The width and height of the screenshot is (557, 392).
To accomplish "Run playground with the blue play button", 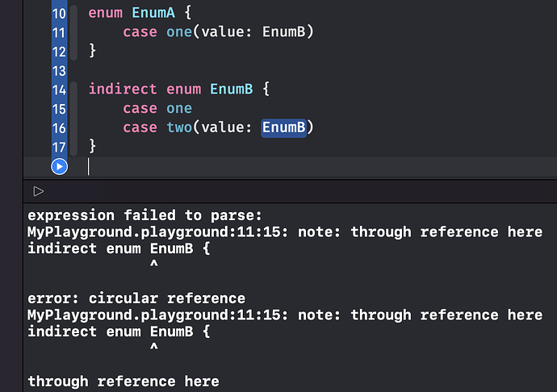I will (59, 166).
